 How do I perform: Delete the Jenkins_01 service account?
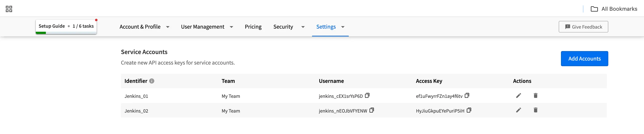(x=536, y=96)
